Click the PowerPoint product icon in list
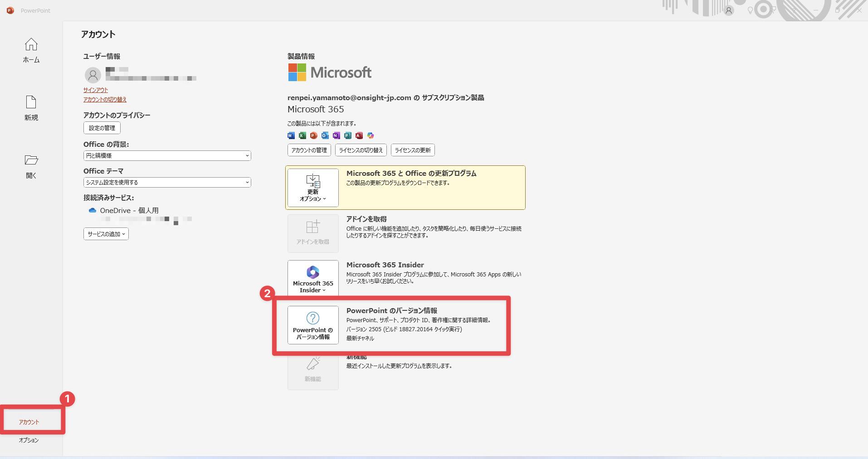The image size is (868, 459). click(314, 135)
